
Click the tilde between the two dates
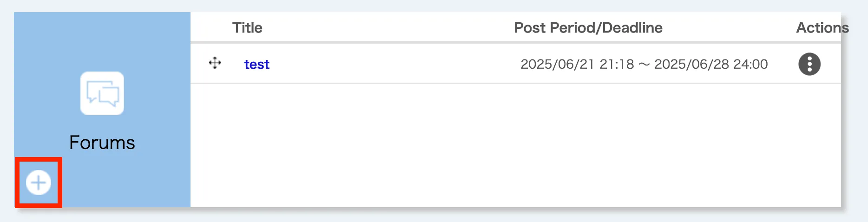click(644, 65)
